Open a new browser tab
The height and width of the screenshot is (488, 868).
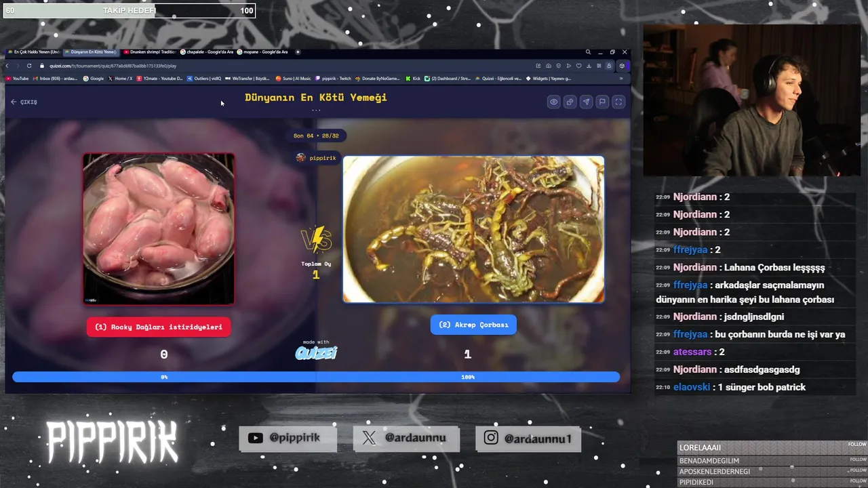pos(298,52)
